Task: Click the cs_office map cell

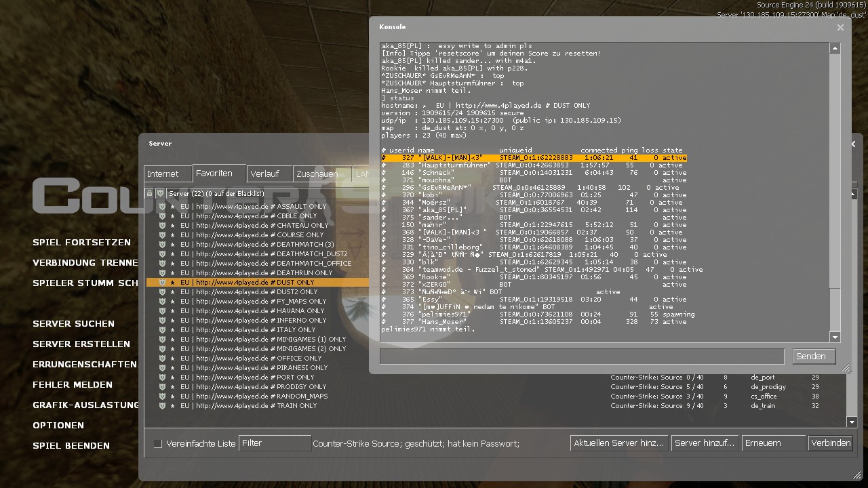Action: (764, 396)
